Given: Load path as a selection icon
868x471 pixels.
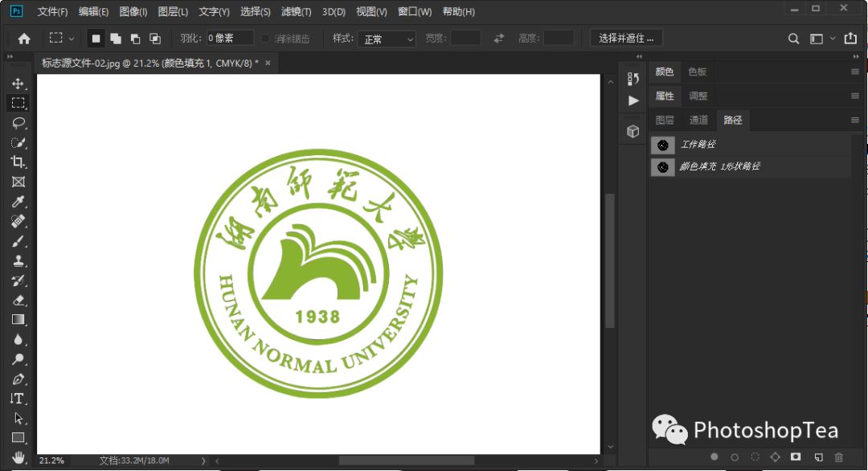Looking at the screenshot, I should point(755,457).
